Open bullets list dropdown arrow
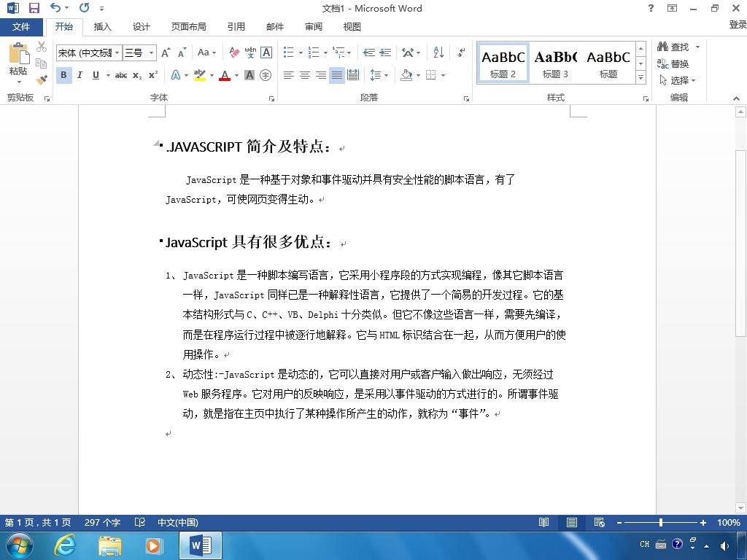The image size is (747, 560). click(301, 52)
